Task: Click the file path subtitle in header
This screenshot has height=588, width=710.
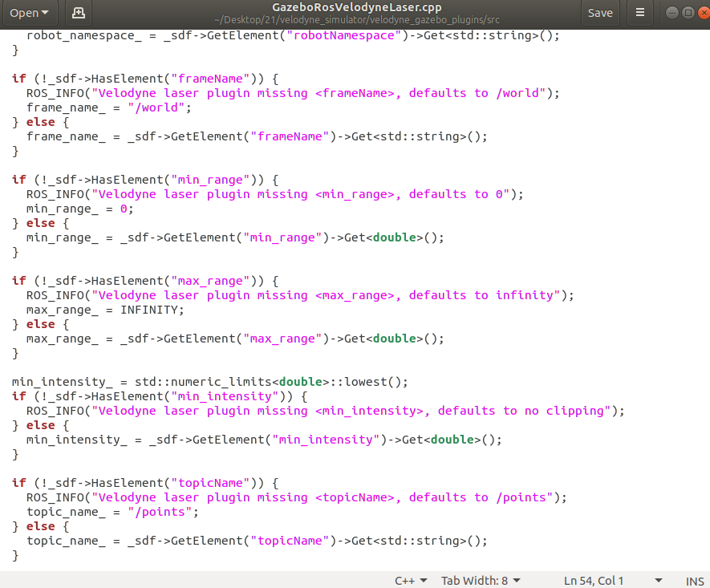Action: (357, 20)
